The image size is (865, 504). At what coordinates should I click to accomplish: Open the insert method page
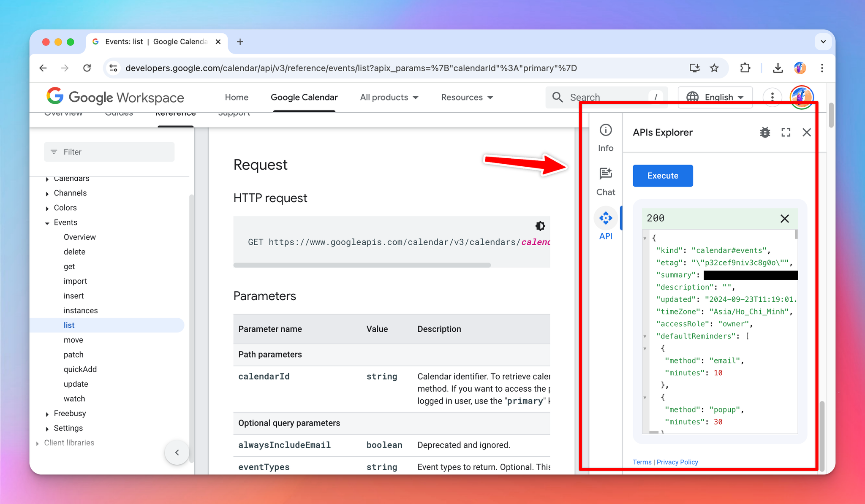tap(73, 296)
